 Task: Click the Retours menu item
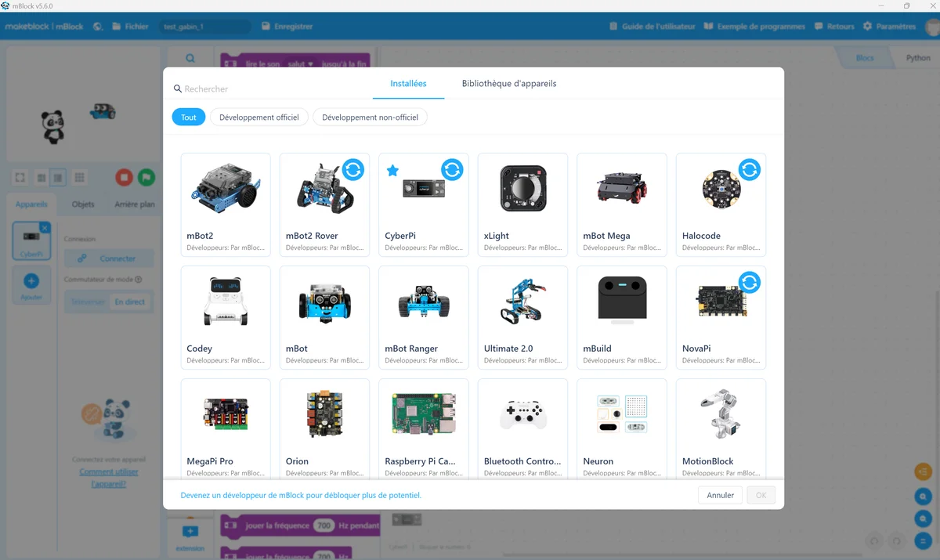(x=834, y=27)
